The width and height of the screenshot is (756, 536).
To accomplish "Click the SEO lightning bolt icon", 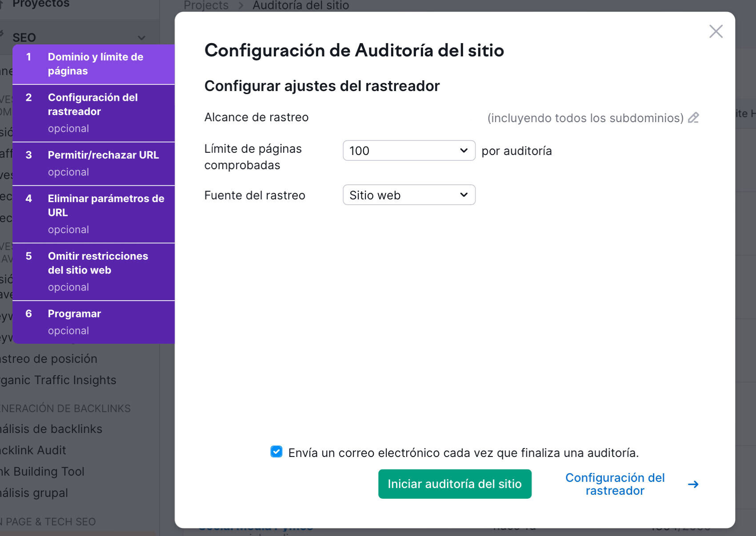I will 3,36.
